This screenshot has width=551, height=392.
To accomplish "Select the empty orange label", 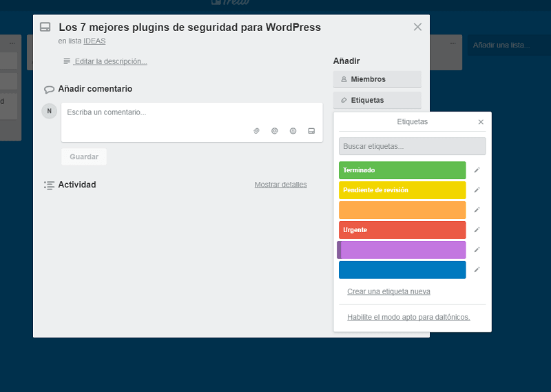I will click(402, 210).
